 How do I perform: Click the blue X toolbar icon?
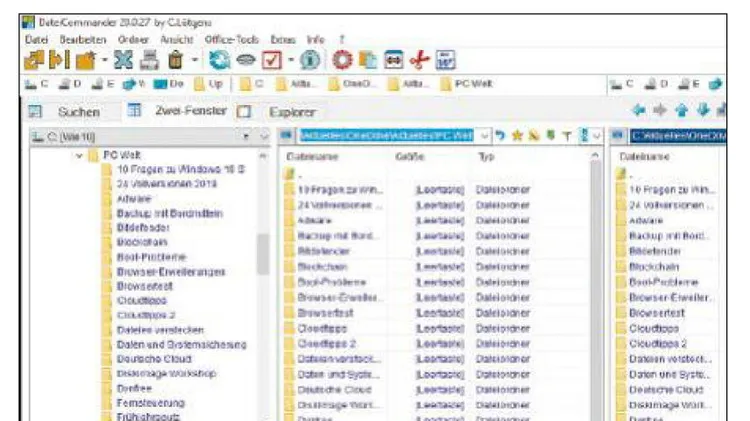123,60
